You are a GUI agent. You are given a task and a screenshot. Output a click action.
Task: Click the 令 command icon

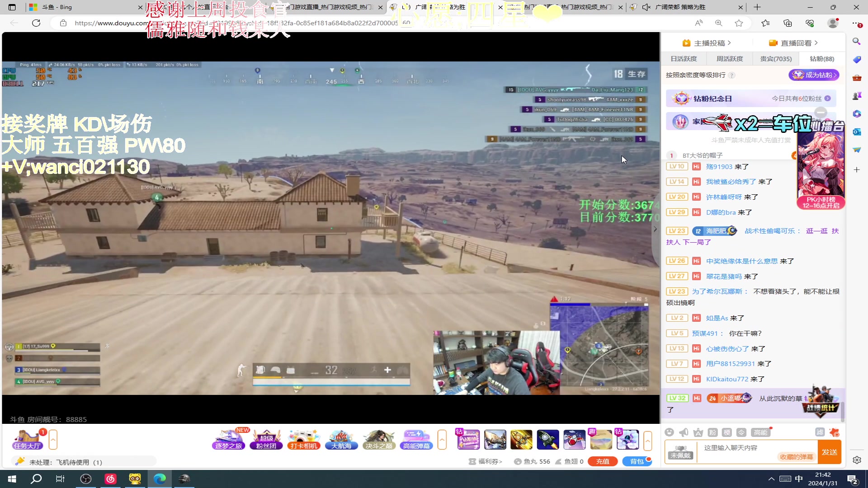[x=741, y=432]
